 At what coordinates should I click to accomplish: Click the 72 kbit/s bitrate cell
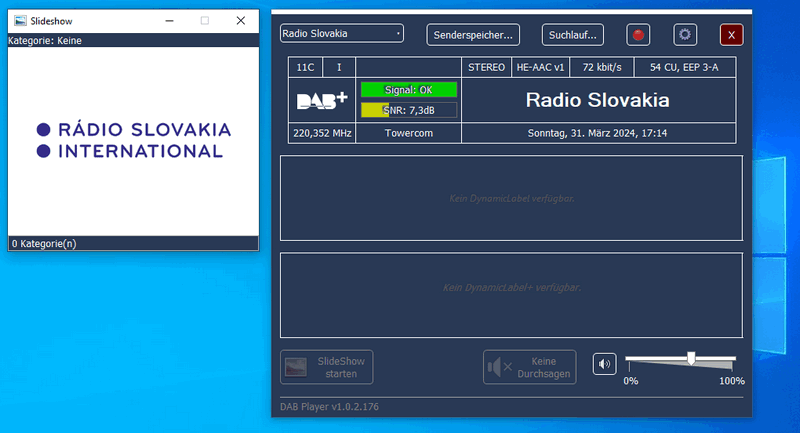coord(602,67)
